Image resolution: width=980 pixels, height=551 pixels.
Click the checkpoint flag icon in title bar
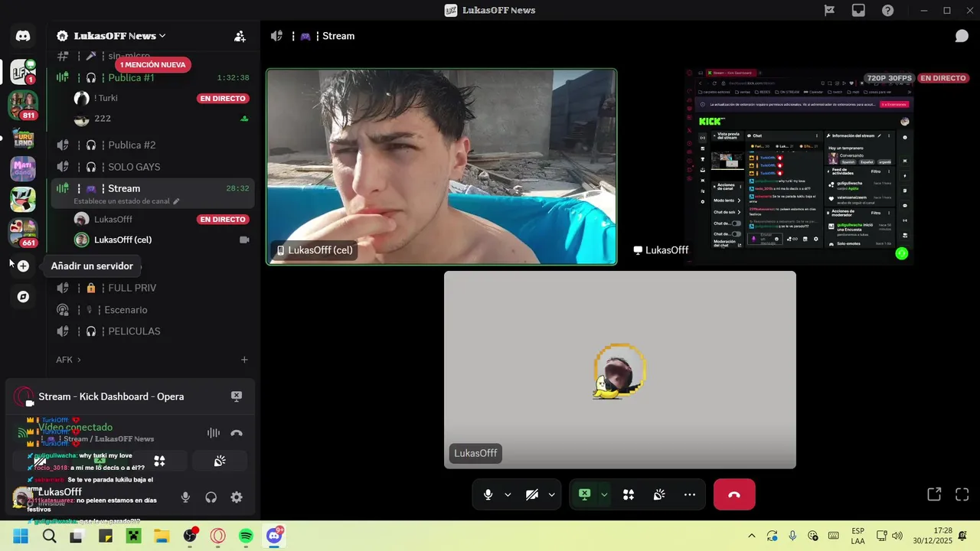click(x=829, y=10)
